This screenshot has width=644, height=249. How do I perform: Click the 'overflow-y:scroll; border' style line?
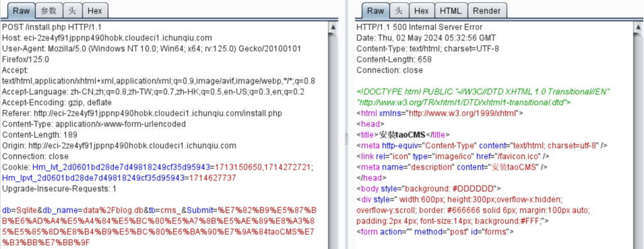pos(474,210)
